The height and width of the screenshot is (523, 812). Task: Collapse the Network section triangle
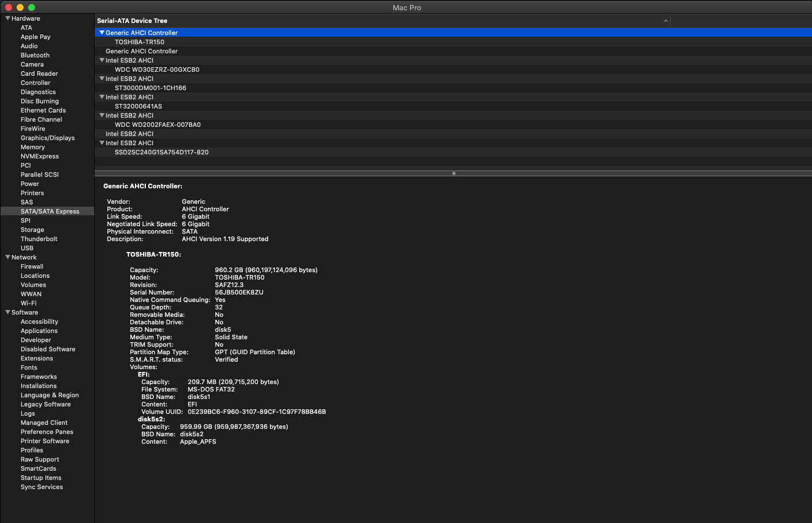pyautogui.click(x=8, y=257)
